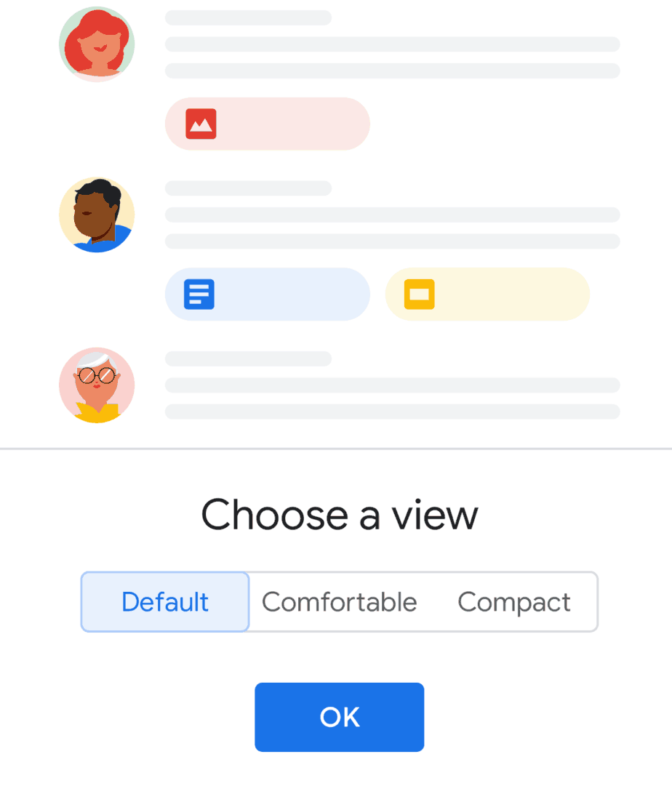Image resolution: width=672 pixels, height=786 pixels.
Task: Select the Comfortable view option
Action: (x=339, y=601)
